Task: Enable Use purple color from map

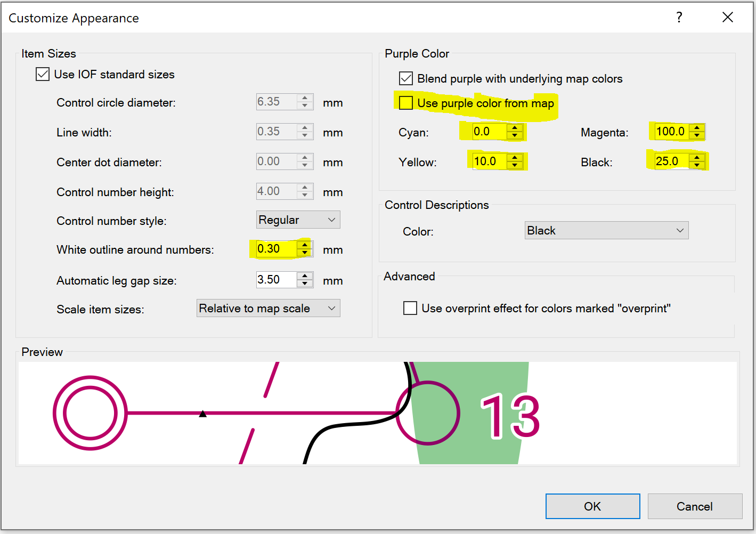Action: (x=406, y=103)
